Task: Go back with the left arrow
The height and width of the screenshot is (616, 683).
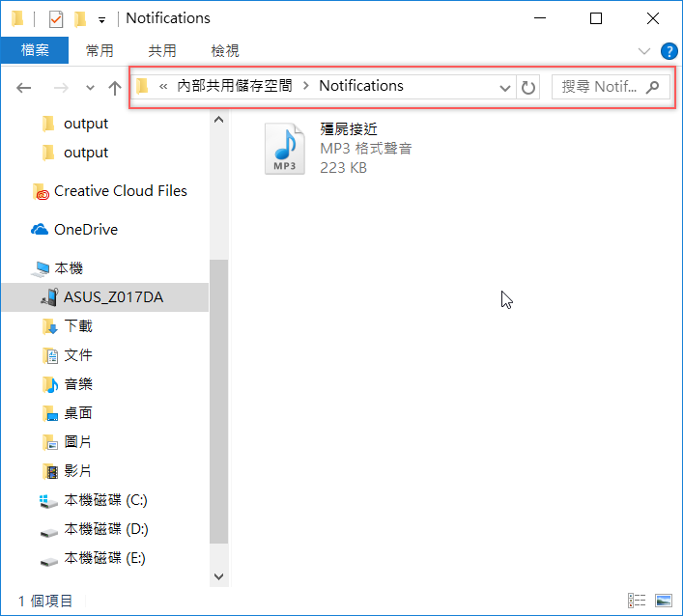Action: click(x=24, y=88)
